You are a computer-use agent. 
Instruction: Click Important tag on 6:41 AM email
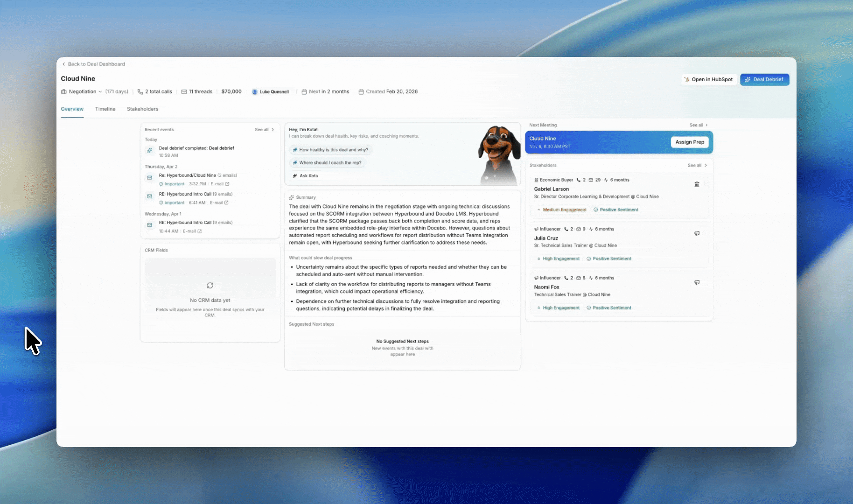[172, 203]
